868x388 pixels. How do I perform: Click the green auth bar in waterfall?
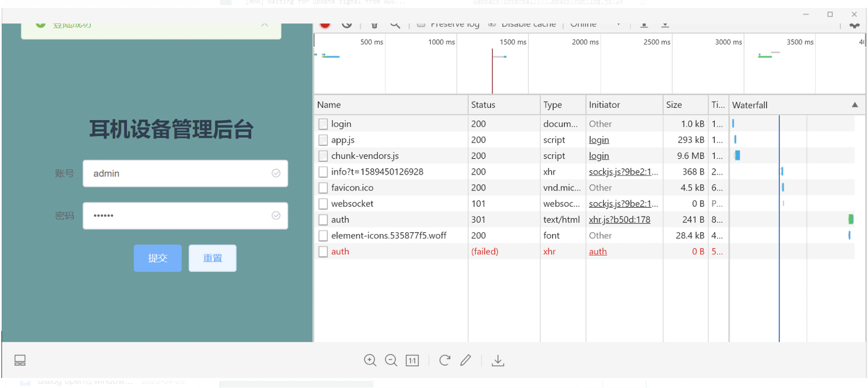(x=851, y=219)
